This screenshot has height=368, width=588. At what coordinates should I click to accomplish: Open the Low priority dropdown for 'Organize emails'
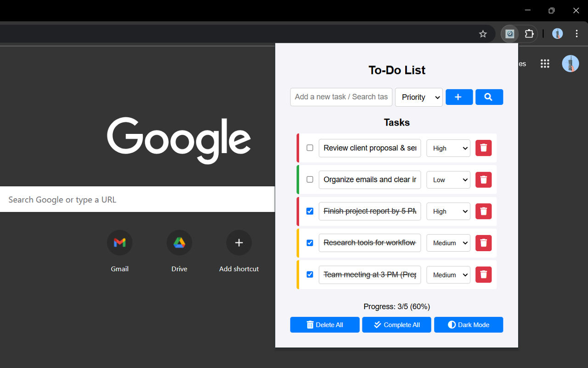[x=448, y=180]
